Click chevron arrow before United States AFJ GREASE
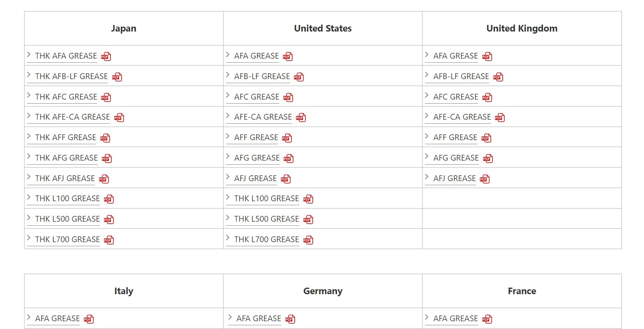 (x=228, y=177)
